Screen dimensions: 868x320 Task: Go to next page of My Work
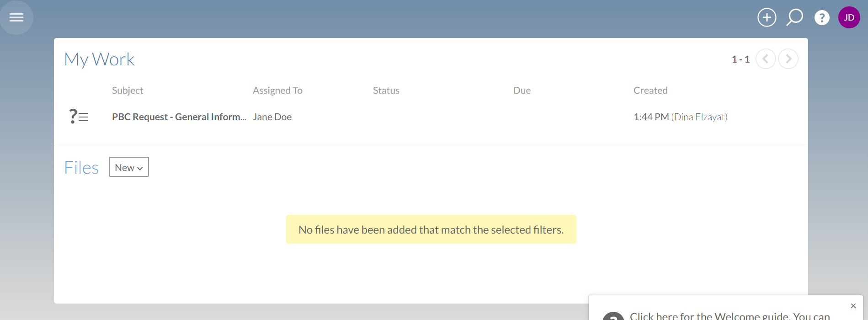pyautogui.click(x=788, y=59)
